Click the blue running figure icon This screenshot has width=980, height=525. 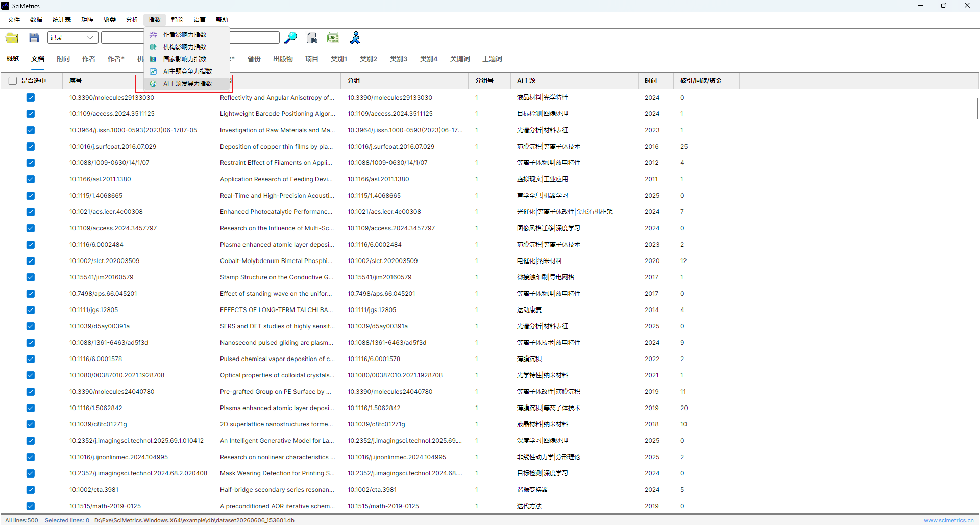(x=355, y=38)
